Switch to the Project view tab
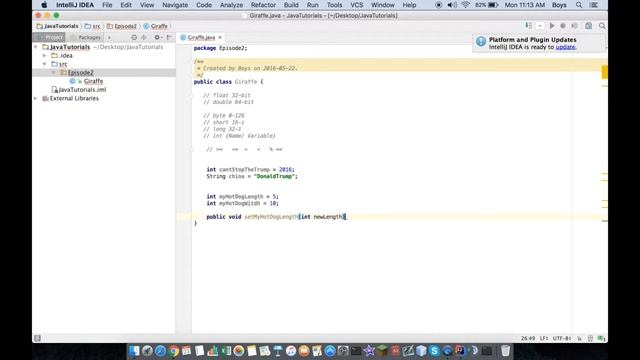 [x=49, y=37]
